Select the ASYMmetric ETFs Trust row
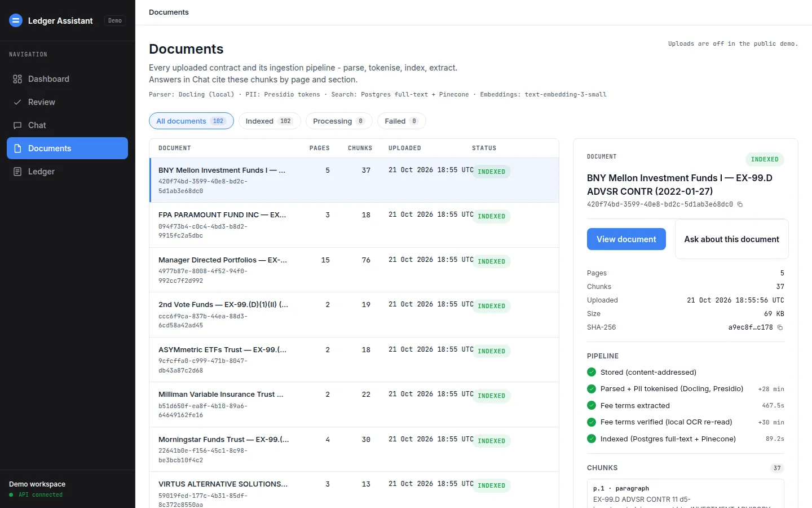812x508 pixels. (354, 360)
